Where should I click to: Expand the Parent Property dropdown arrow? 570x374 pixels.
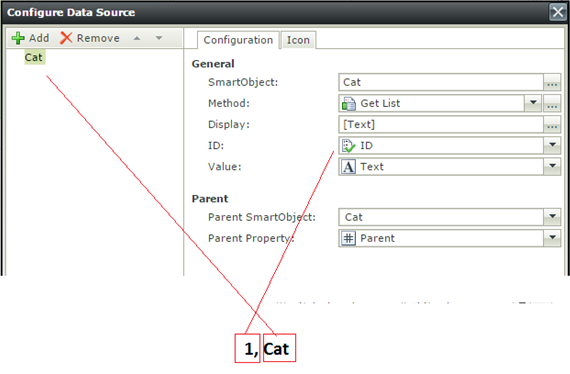(x=552, y=238)
